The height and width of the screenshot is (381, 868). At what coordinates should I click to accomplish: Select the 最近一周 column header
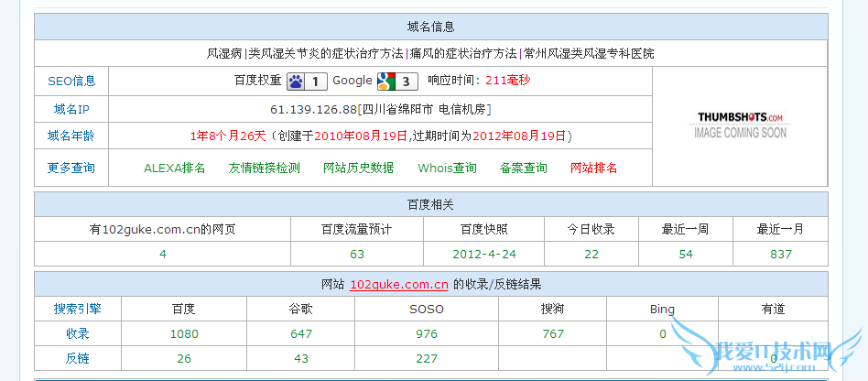click(x=685, y=229)
